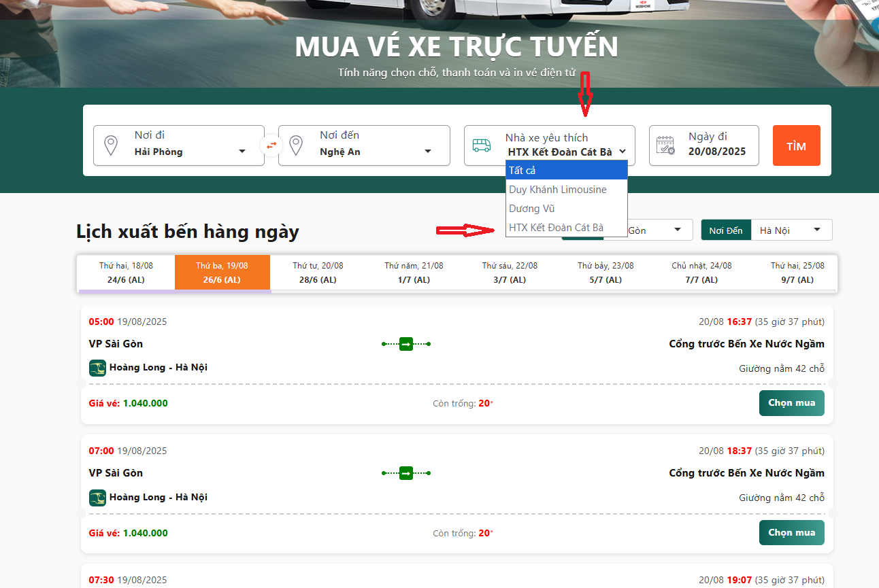Click Cổng trước Bến Xe Nước Ngầm on the 05:00 trip
This screenshot has width=879, height=588.
click(x=747, y=344)
